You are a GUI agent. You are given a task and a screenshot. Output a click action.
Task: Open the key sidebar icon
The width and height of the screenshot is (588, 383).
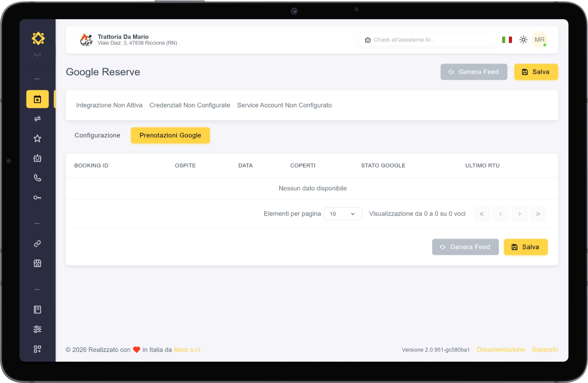point(37,198)
